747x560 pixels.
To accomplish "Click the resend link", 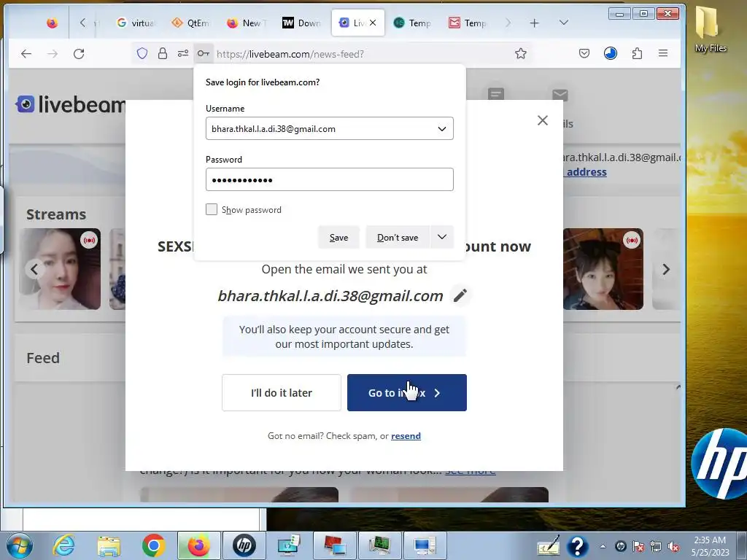I will 406,436.
